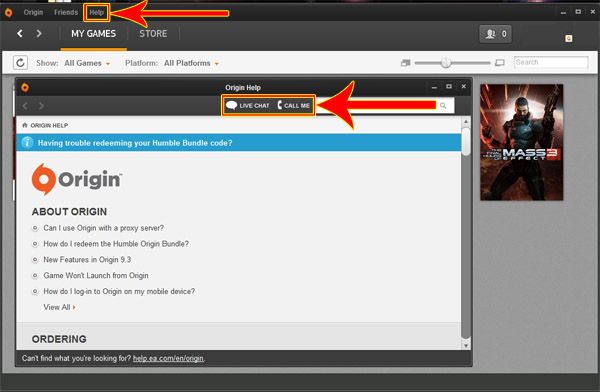Screen dimensions: 600x392
Task: Minimize the Origin Help window
Action: coord(434,87)
